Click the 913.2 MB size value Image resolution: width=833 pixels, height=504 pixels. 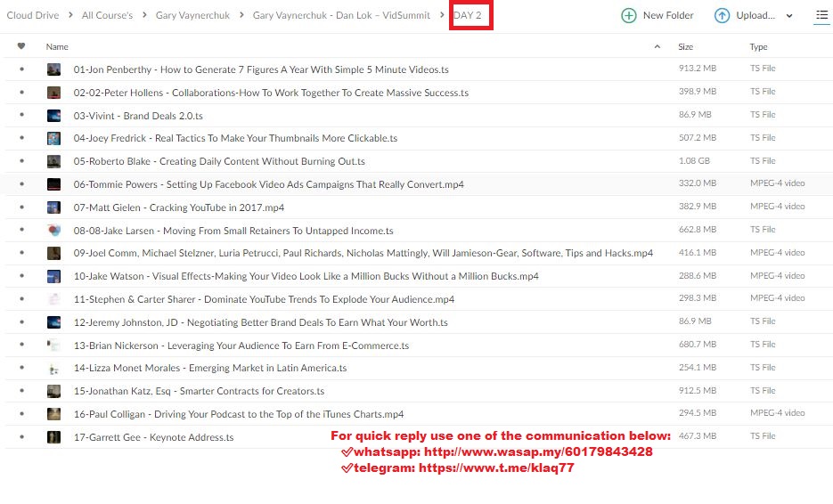click(698, 69)
